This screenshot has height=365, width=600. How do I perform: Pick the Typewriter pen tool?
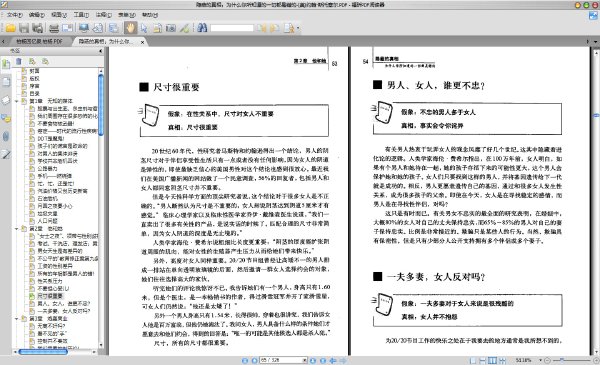point(184,28)
